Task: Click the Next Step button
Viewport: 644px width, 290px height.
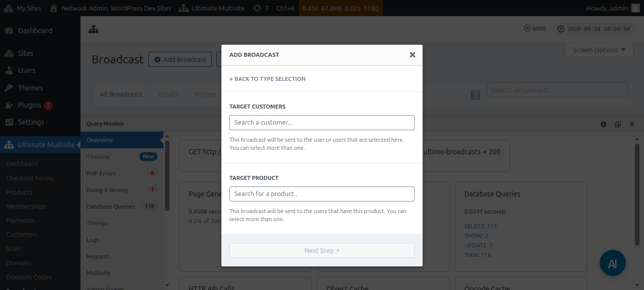Action: coord(322,250)
